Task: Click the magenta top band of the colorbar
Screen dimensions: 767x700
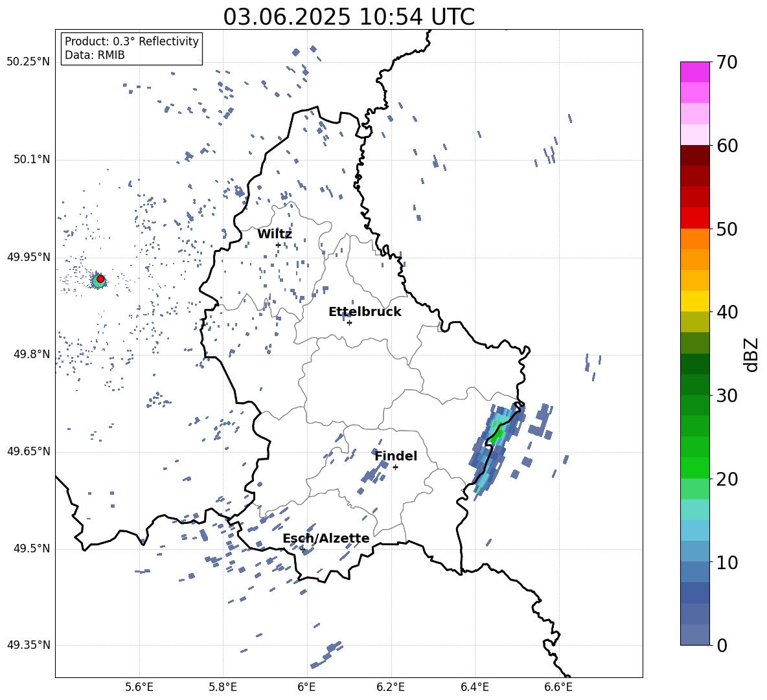Action: pyautogui.click(x=694, y=73)
